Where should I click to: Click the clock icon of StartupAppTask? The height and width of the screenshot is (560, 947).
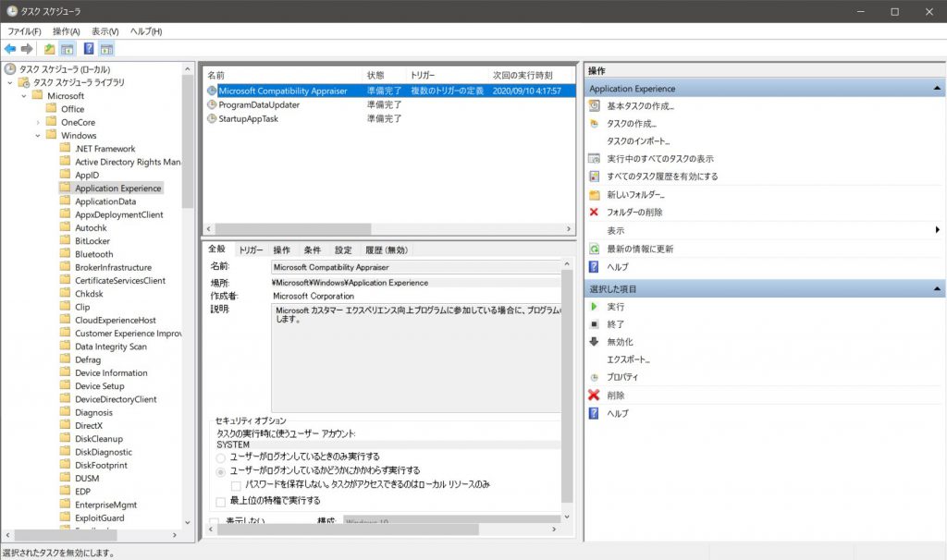(212, 119)
